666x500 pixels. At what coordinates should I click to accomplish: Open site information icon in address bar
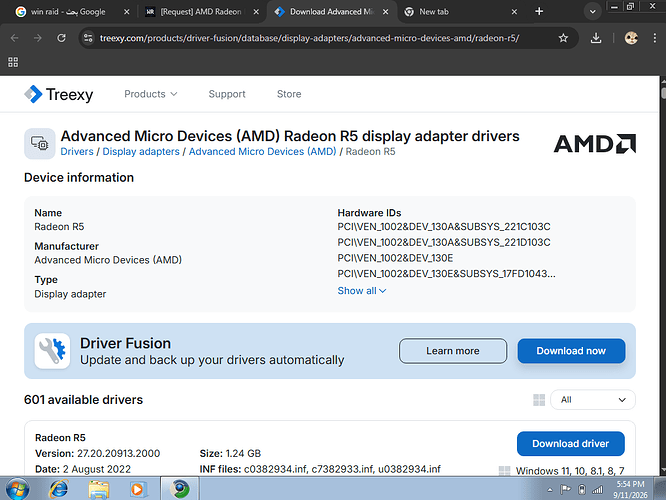click(88, 38)
